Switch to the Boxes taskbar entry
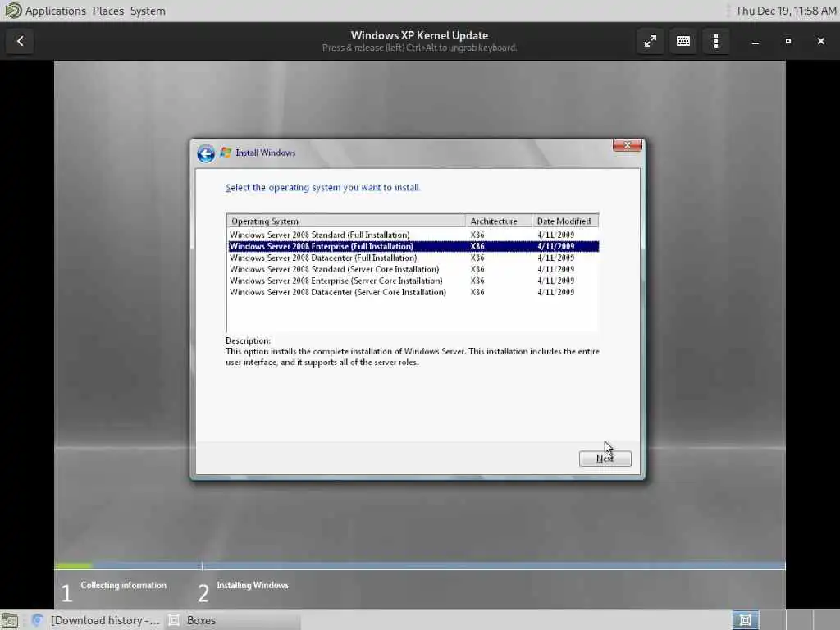 (x=234, y=620)
